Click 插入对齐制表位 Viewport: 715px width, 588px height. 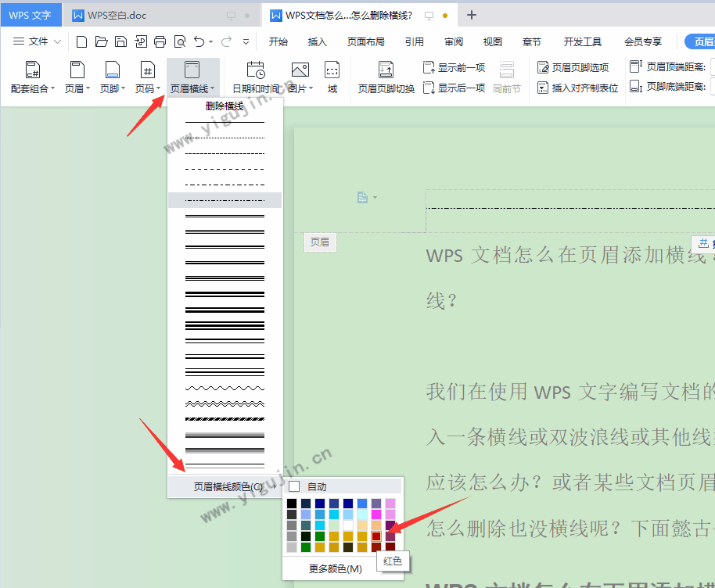point(578,88)
